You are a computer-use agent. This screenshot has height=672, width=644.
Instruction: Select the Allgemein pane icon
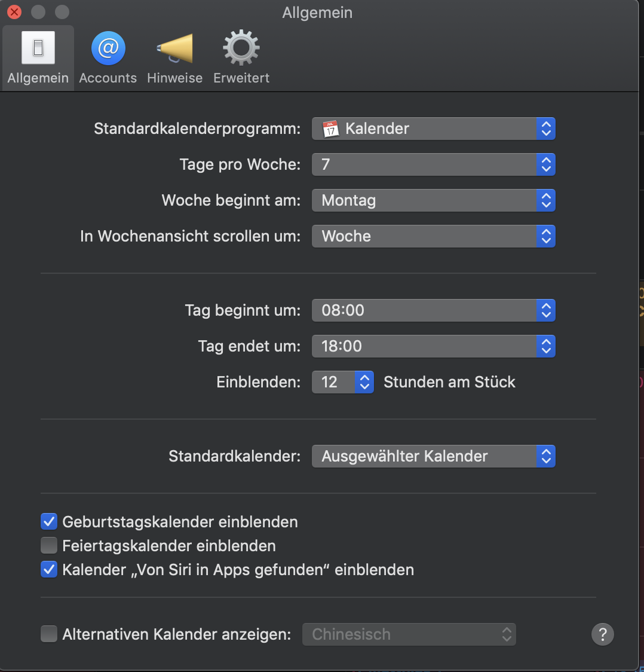point(37,56)
